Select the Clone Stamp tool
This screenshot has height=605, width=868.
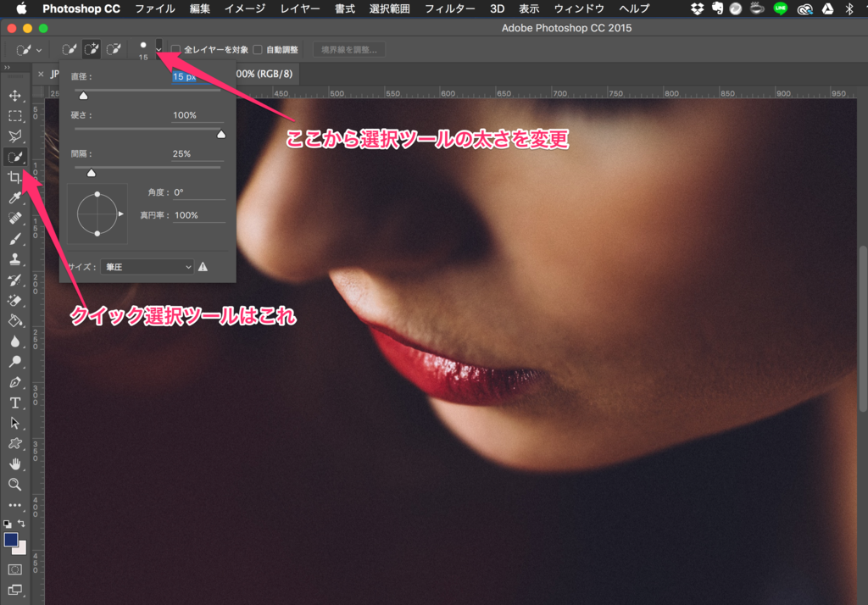[15, 259]
